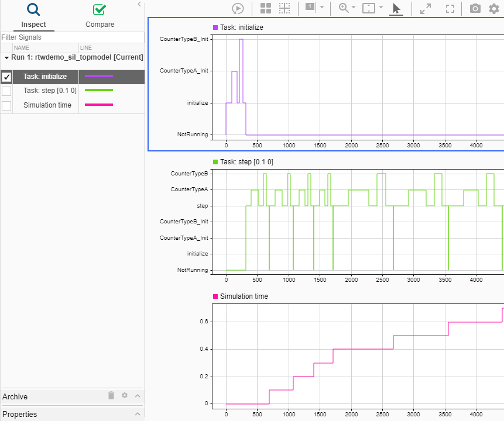Click the expand diagonal arrows icon
The width and height of the screenshot is (504, 421).
coord(426,8)
